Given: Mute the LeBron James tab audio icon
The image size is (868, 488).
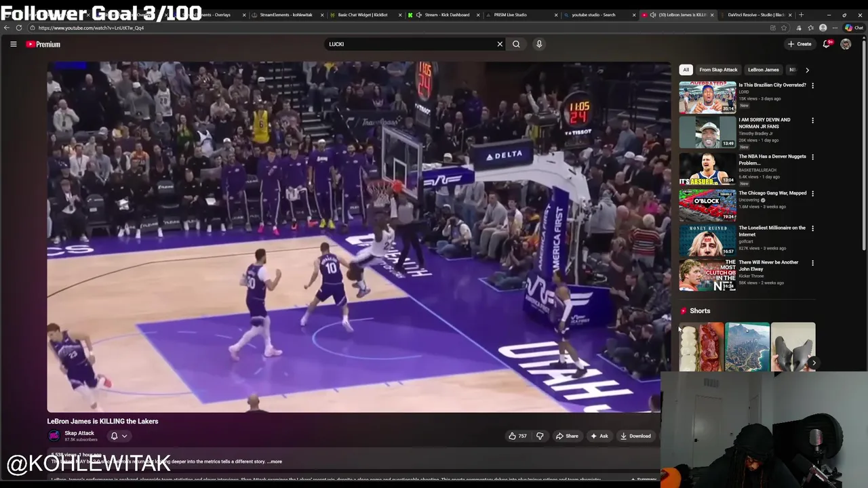Looking at the screenshot, I should point(652,15).
